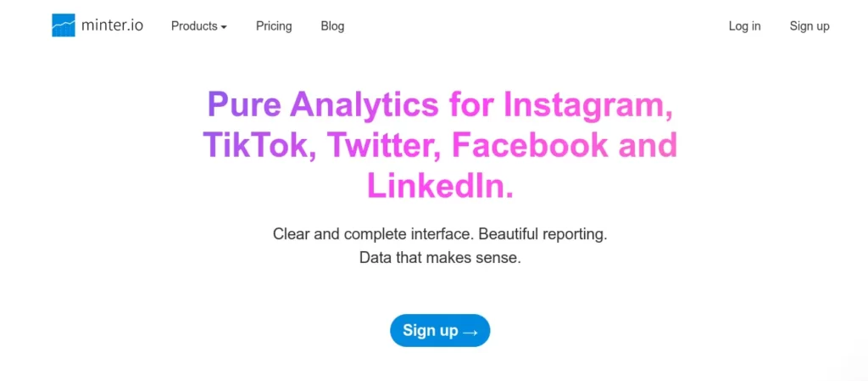Screen dimensions: 868x381
Task: Click the Clear and complete interface sentence
Action: pos(374,234)
